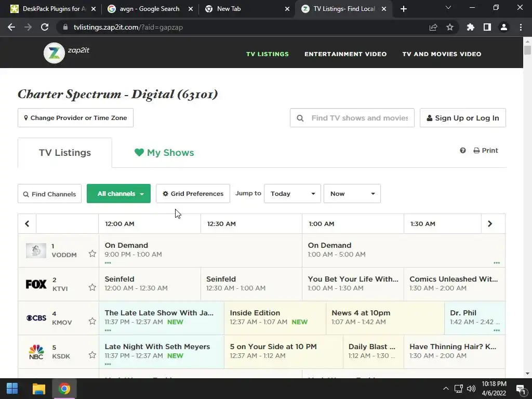Click Find Channels button
Image resolution: width=532 pixels, height=399 pixels.
point(49,194)
